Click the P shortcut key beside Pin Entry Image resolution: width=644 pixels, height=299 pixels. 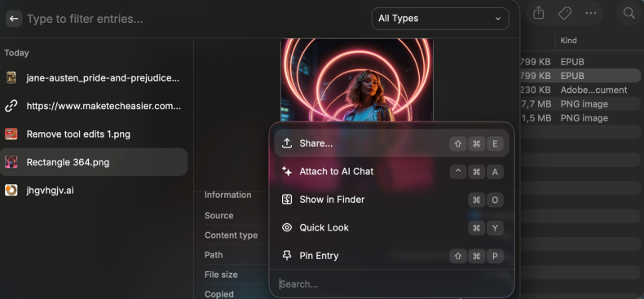(x=495, y=257)
